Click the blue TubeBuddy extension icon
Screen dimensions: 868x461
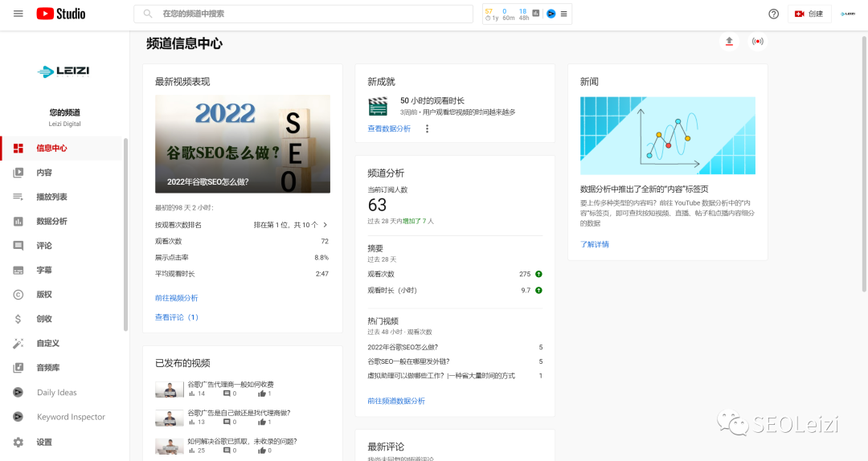(551, 14)
